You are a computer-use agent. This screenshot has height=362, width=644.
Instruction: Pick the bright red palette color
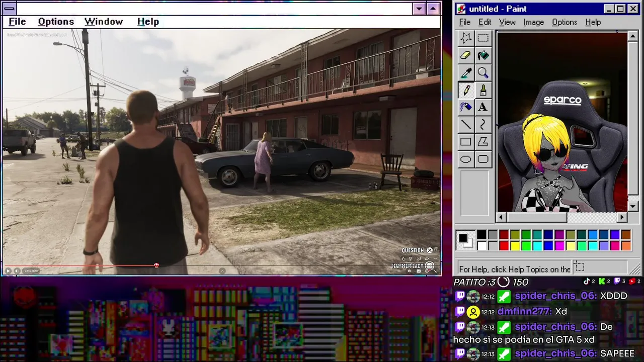(x=504, y=246)
